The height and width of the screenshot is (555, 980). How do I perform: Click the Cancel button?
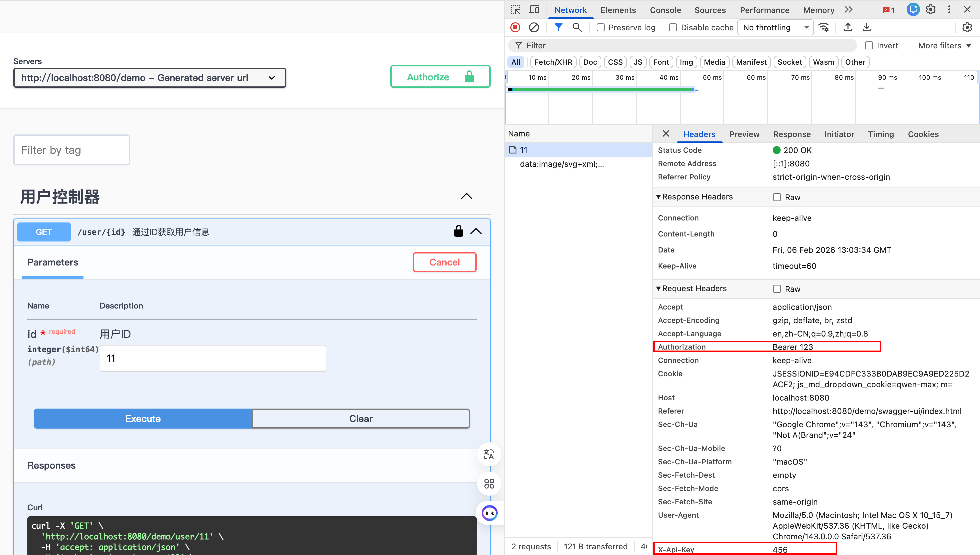click(x=444, y=262)
